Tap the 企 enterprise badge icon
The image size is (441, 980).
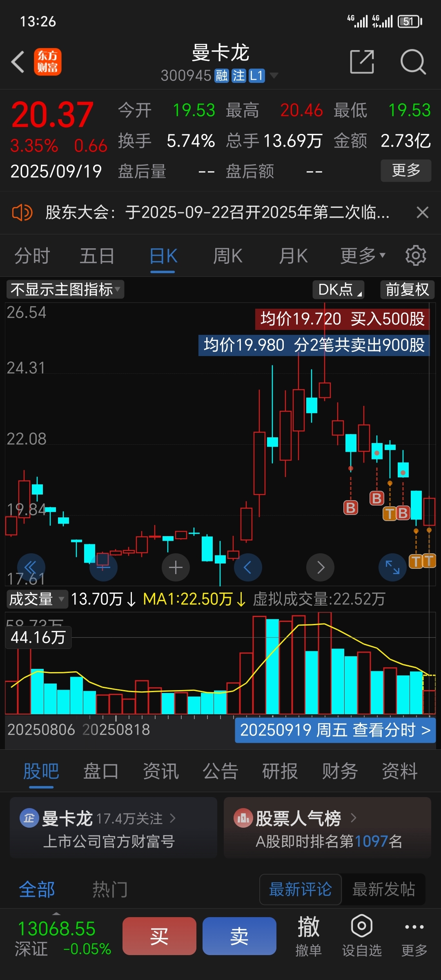[29, 818]
